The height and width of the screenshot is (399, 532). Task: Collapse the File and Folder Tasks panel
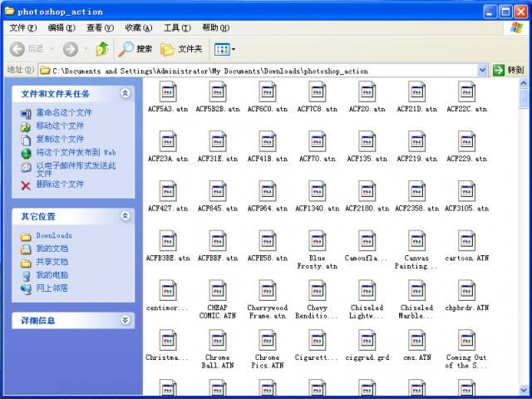point(126,93)
